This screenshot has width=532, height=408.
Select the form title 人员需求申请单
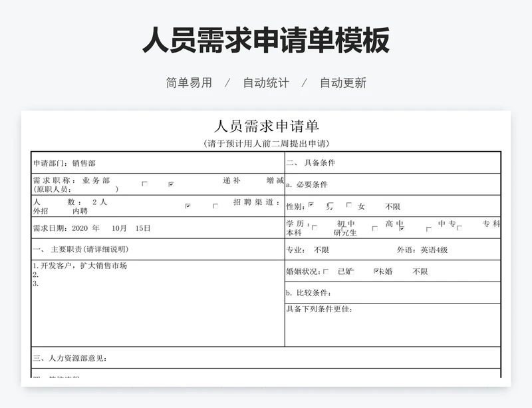267,126
